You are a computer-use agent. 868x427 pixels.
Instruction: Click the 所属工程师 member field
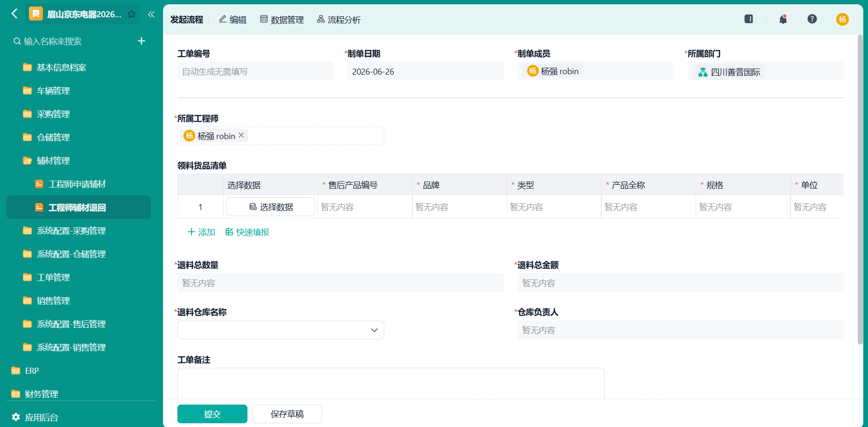coord(281,136)
